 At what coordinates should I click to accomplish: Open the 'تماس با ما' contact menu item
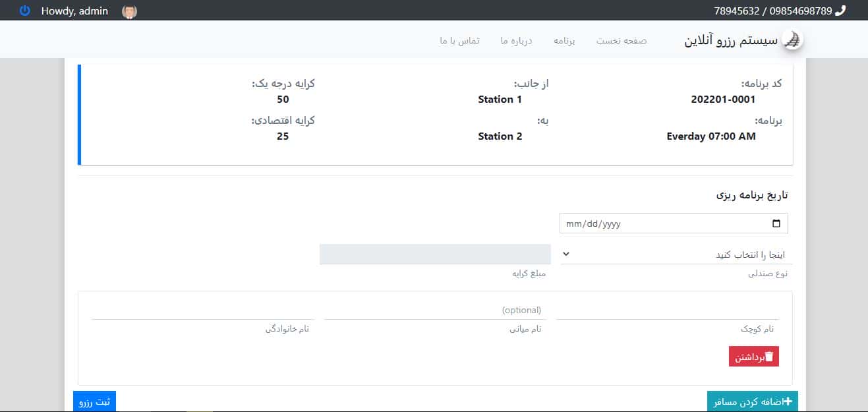point(459,41)
